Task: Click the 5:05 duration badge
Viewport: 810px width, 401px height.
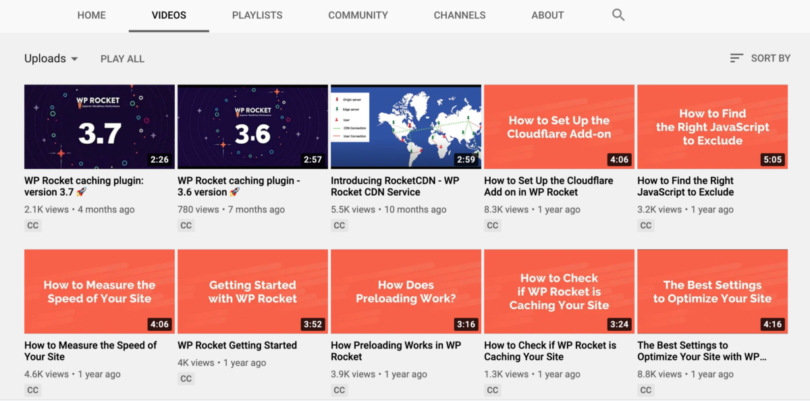Action: (x=773, y=160)
